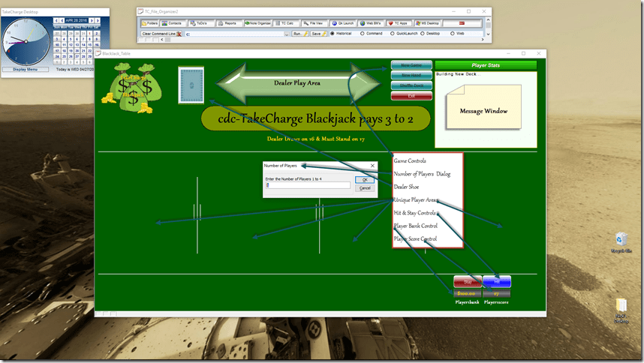Screen dimensions: 644x363
Task: Select the Desktop radio button
Action: click(x=423, y=34)
